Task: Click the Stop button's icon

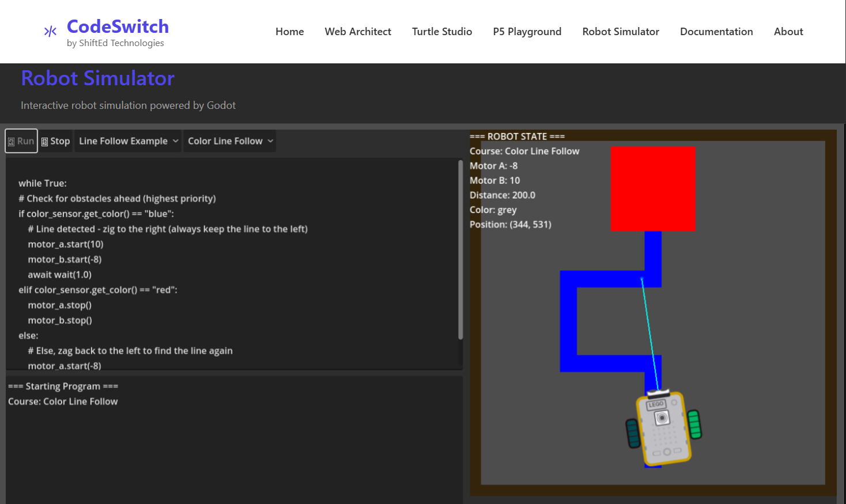Action: click(46, 141)
